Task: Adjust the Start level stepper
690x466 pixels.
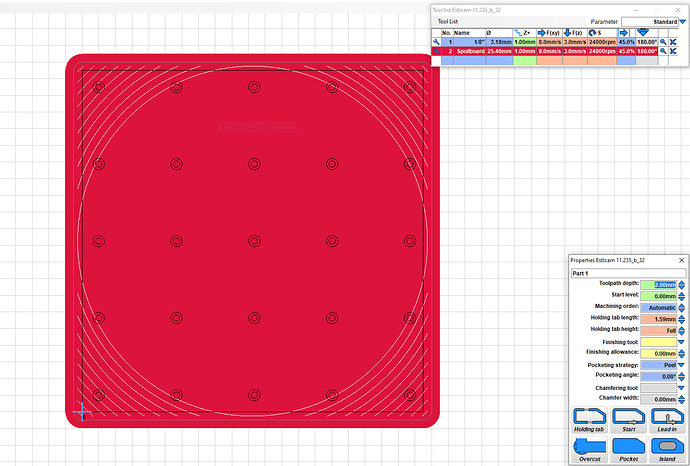Action: [x=682, y=296]
